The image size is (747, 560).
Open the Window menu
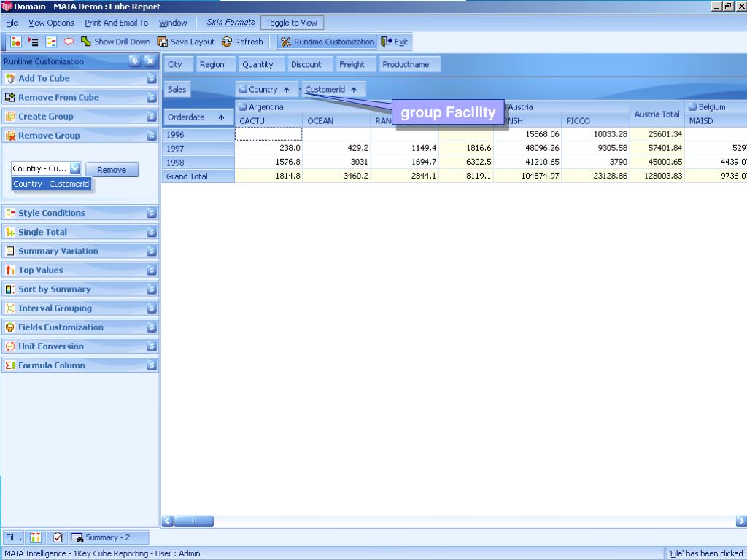click(x=173, y=23)
